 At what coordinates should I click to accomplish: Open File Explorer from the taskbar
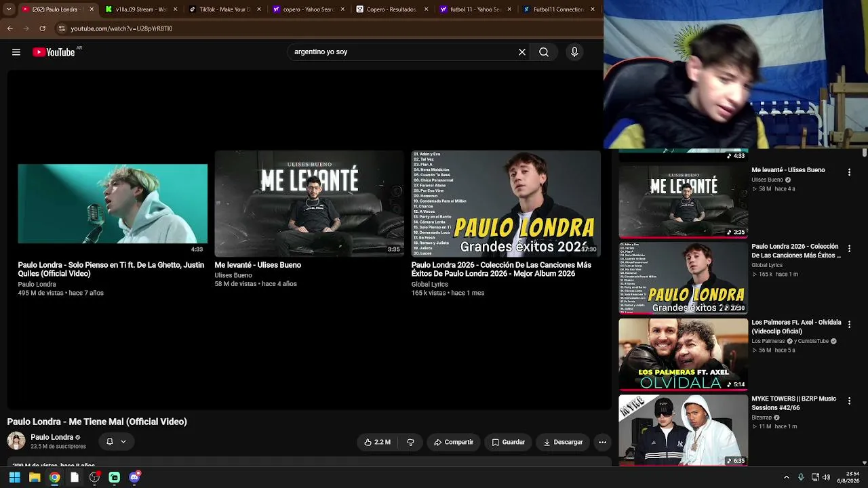[35, 477]
